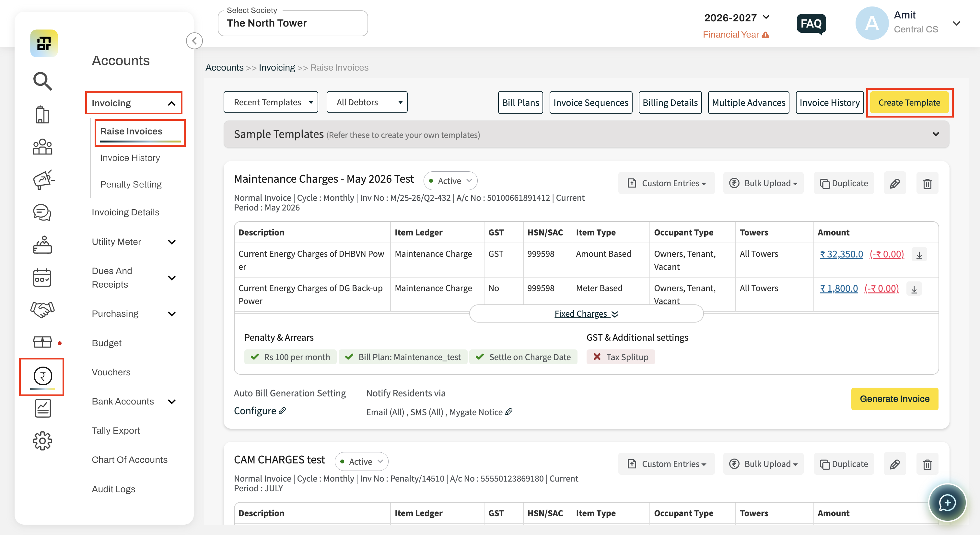
Task: Open the gift box icon with red dot
Action: tap(42, 343)
